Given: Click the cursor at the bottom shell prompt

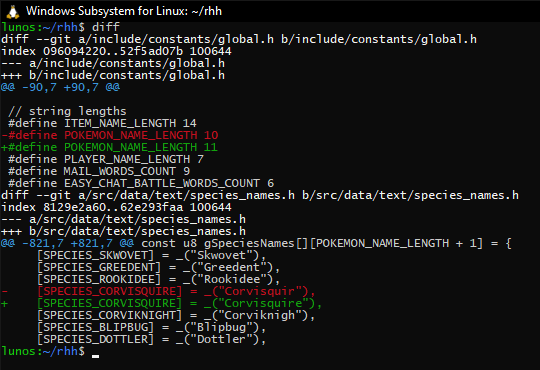Looking at the screenshot, I should point(96,356).
